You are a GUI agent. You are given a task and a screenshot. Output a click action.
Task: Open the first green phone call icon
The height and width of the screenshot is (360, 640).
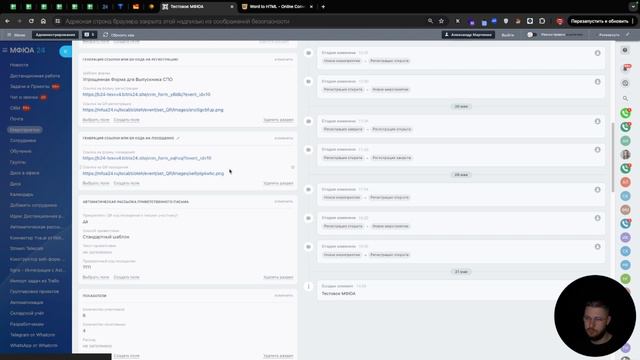[625, 113]
